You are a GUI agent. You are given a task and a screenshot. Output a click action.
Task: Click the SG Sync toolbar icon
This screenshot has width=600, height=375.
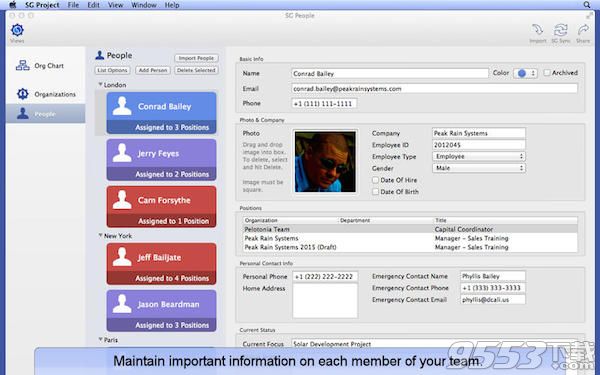pyautogui.click(x=561, y=29)
